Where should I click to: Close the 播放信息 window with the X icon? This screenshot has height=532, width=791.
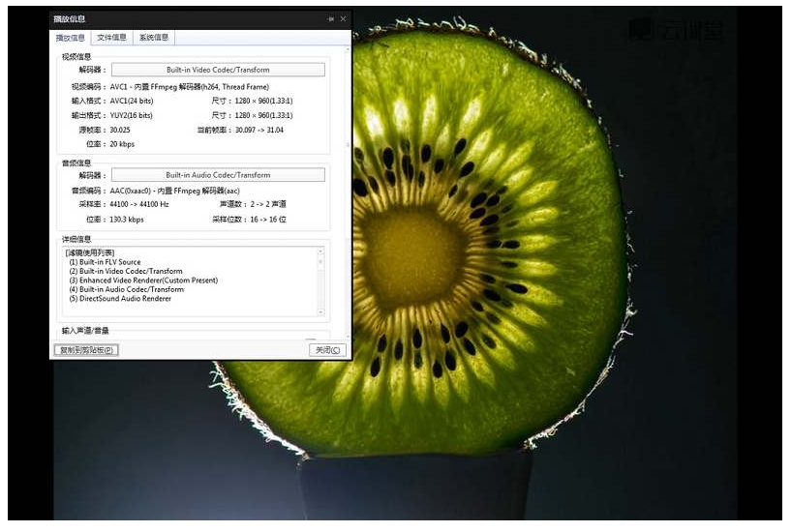343,18
